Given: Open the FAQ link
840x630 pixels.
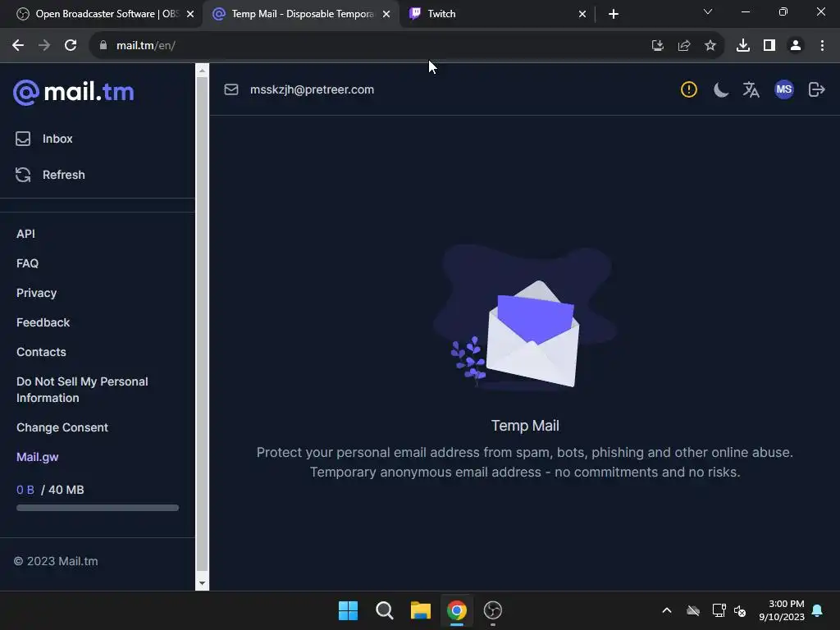Looking at the screenshot, I should click(27, 263).
